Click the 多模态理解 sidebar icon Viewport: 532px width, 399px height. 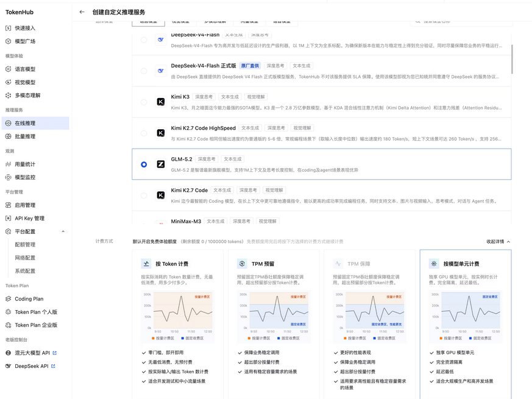click(x=8, y=96)
